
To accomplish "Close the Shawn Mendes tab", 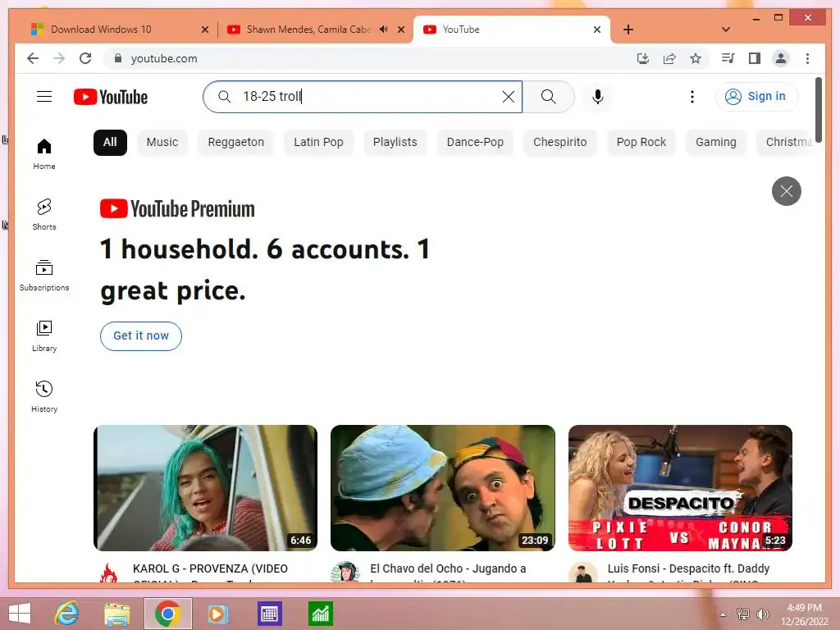I will coord(400,30).
